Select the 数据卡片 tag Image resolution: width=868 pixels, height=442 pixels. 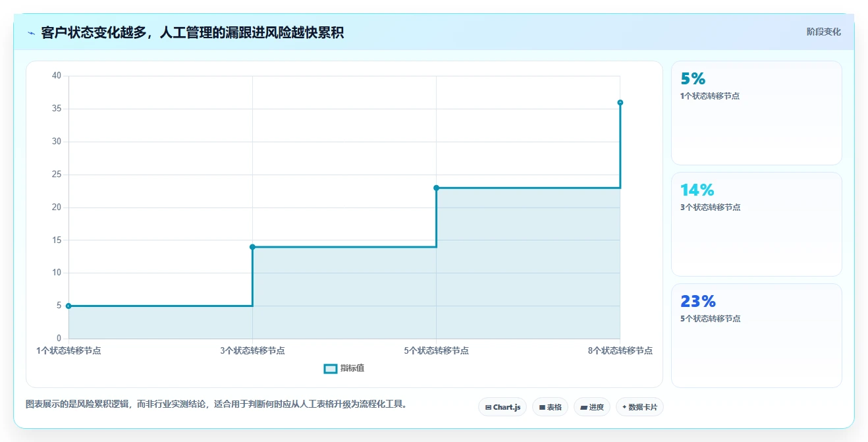639,407
